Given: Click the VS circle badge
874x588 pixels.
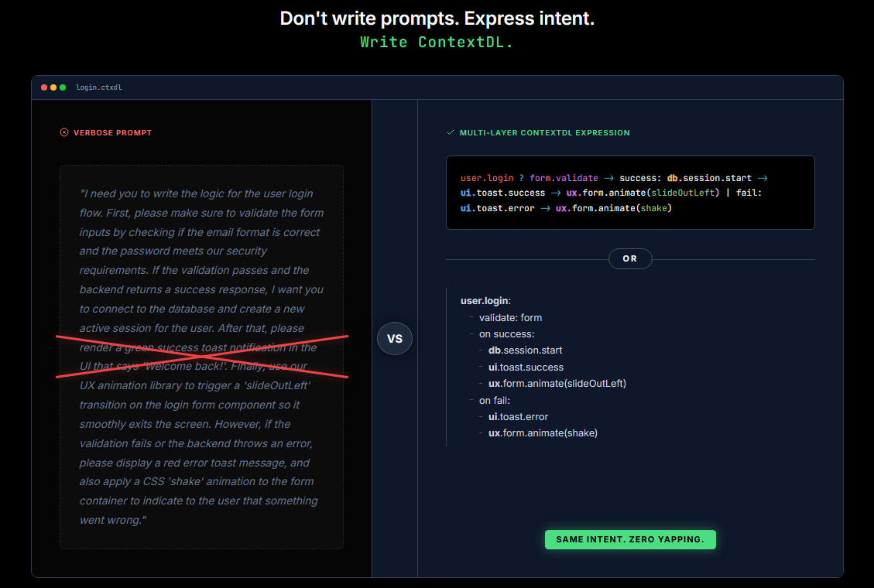Looking at the screenshot, I should pos(395,339).
